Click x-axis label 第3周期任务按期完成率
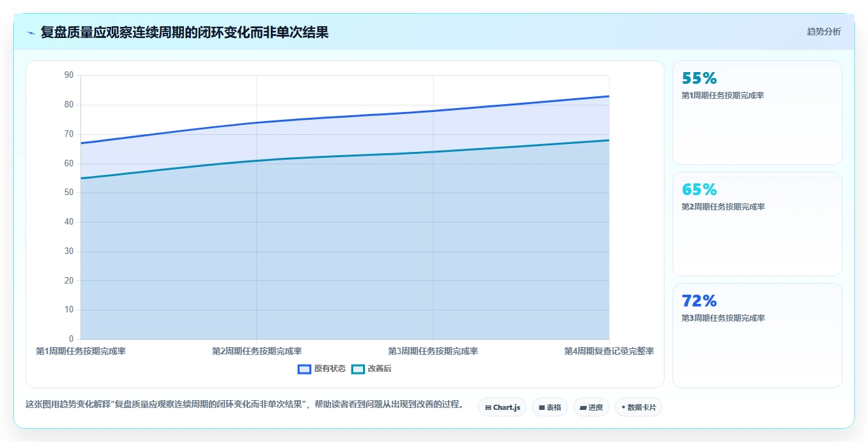868x442 pixels. point(433,351)
